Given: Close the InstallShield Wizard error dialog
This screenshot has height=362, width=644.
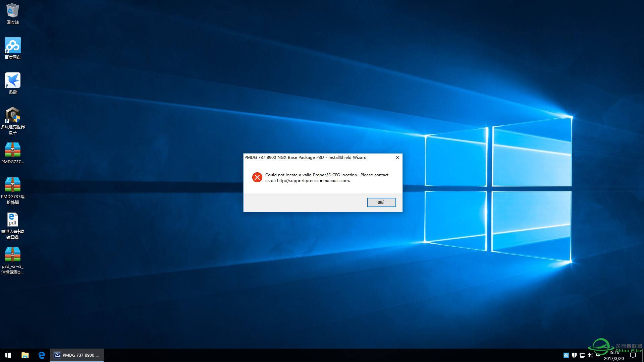Looking at the screenshot, I should click(x=397, y=158).
